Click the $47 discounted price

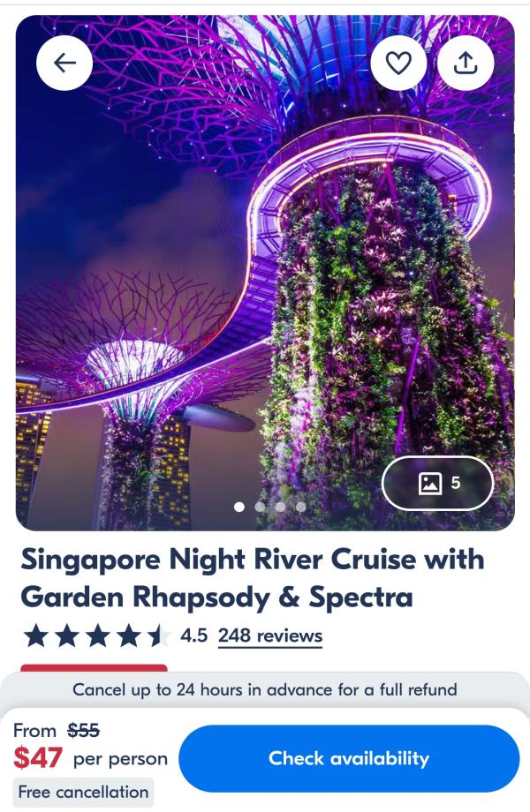pos(38,757)
